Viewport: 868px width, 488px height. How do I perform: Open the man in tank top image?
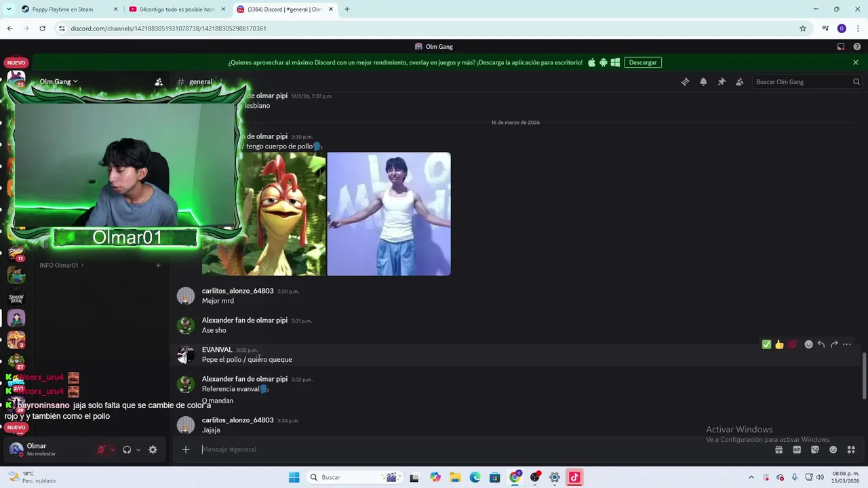(x=389, y=213)
